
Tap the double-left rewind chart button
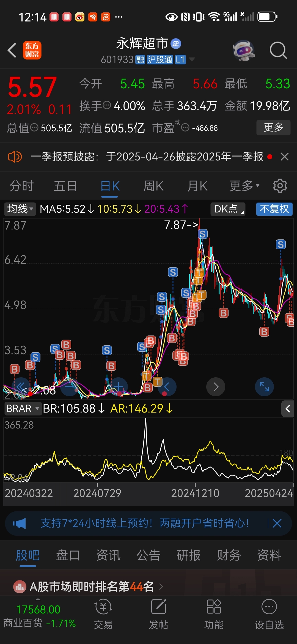[21, 387]
